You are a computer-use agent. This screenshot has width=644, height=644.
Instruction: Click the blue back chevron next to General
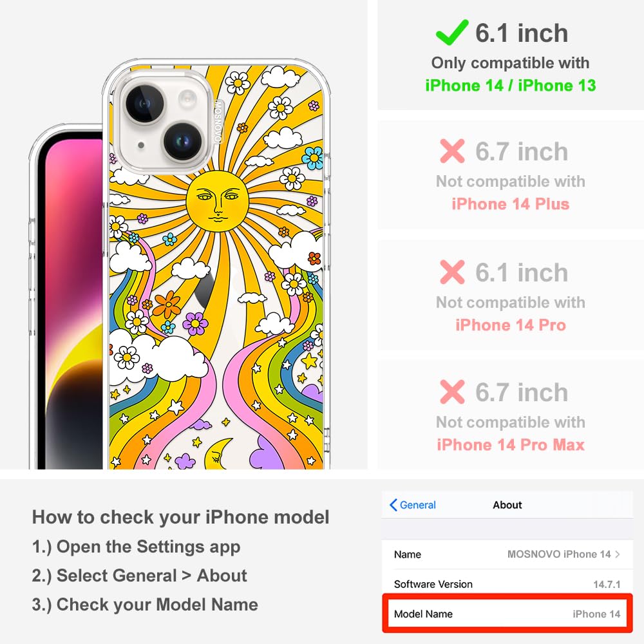point(393,505)
